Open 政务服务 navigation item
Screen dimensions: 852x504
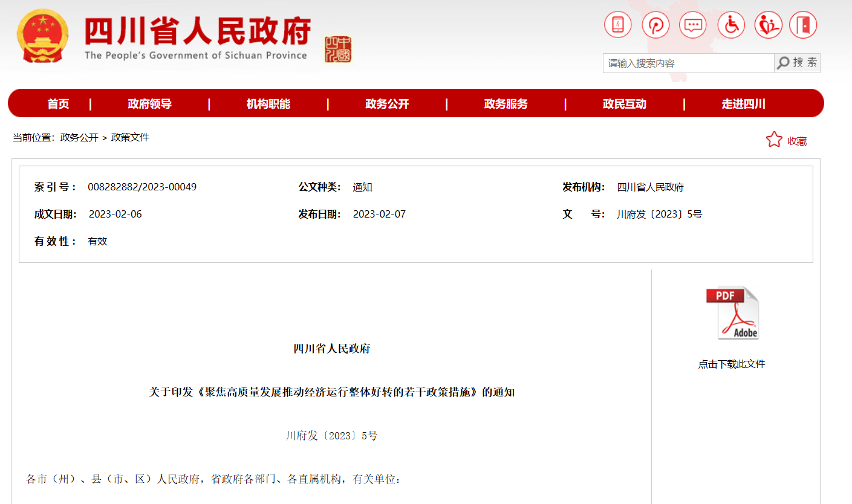pyautogui.click(x=506, y=104)
